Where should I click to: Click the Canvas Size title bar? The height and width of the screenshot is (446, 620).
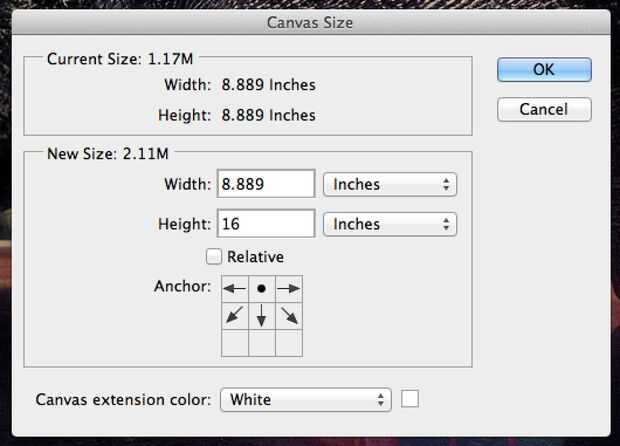(309, 21)
